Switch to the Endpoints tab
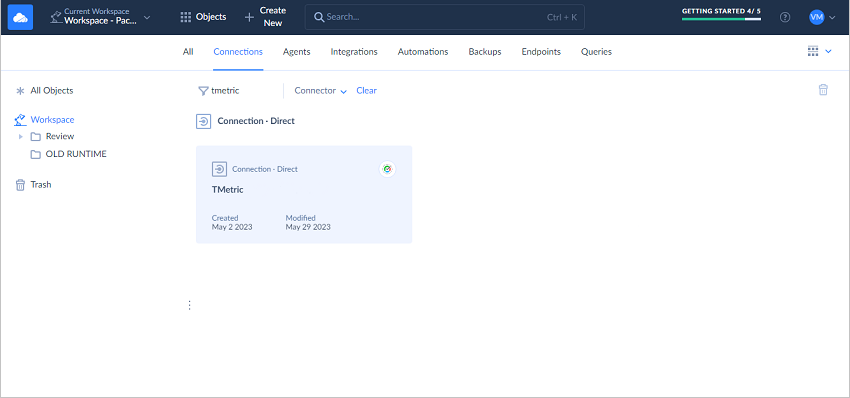Image resolution: width=850 pixels, height=398 pixels. [x=541, y=52]
